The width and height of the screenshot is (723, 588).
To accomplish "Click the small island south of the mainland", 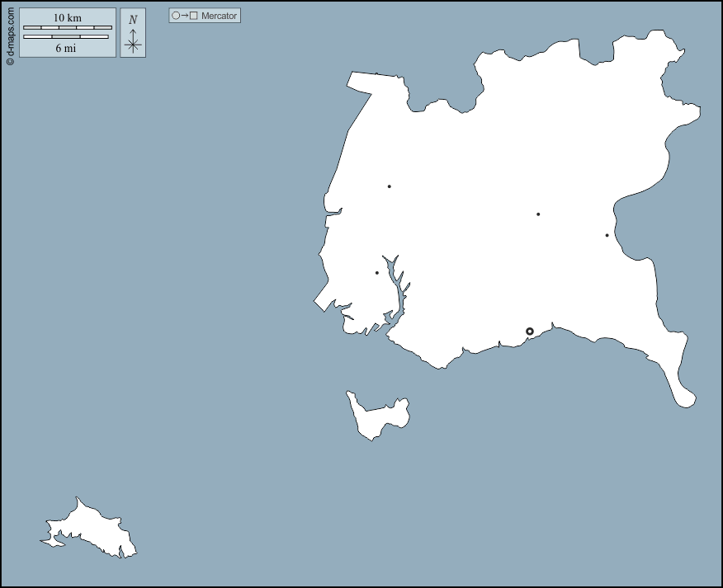I will (x=377, y=416).
